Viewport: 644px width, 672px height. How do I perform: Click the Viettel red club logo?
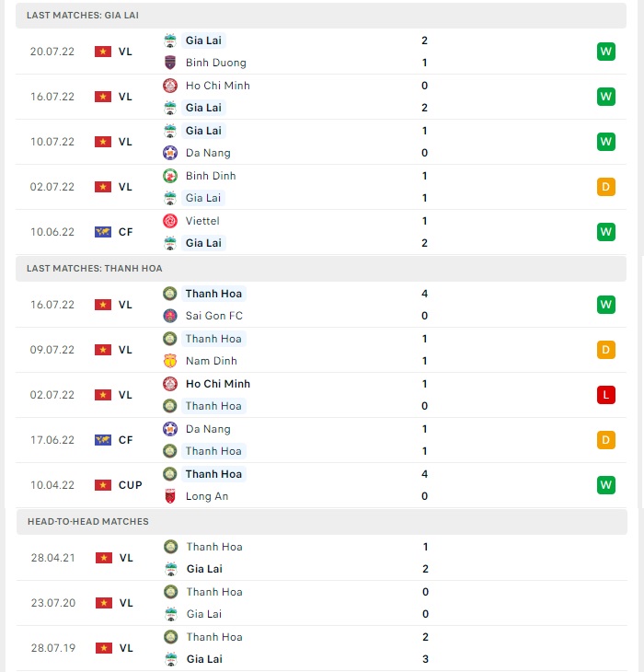coord(170,221)
